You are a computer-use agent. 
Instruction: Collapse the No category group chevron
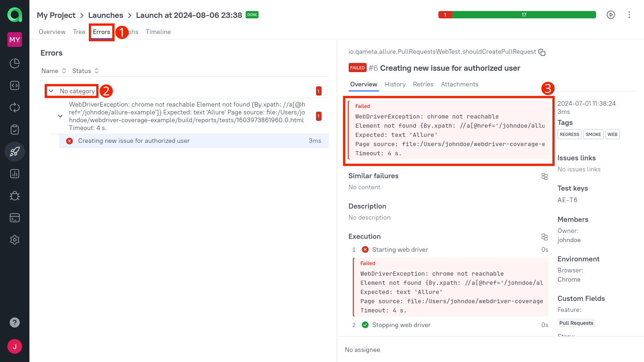(52, 91)
